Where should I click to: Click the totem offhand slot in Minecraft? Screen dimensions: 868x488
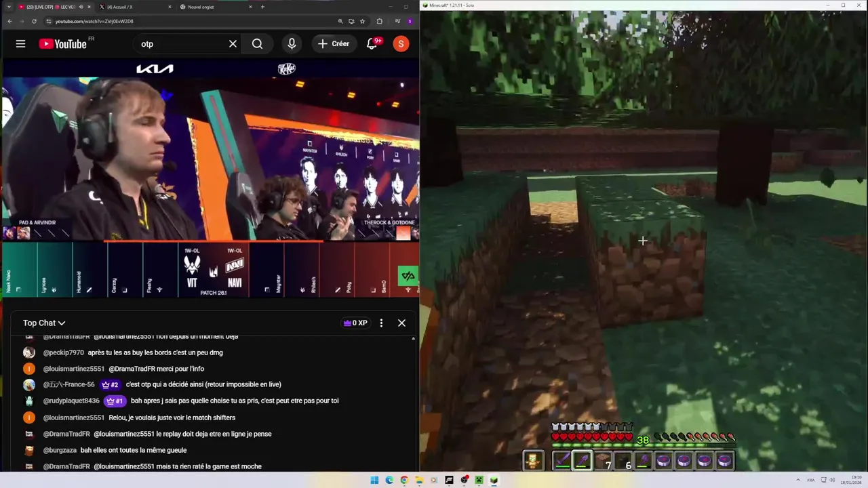pos(533,461)
